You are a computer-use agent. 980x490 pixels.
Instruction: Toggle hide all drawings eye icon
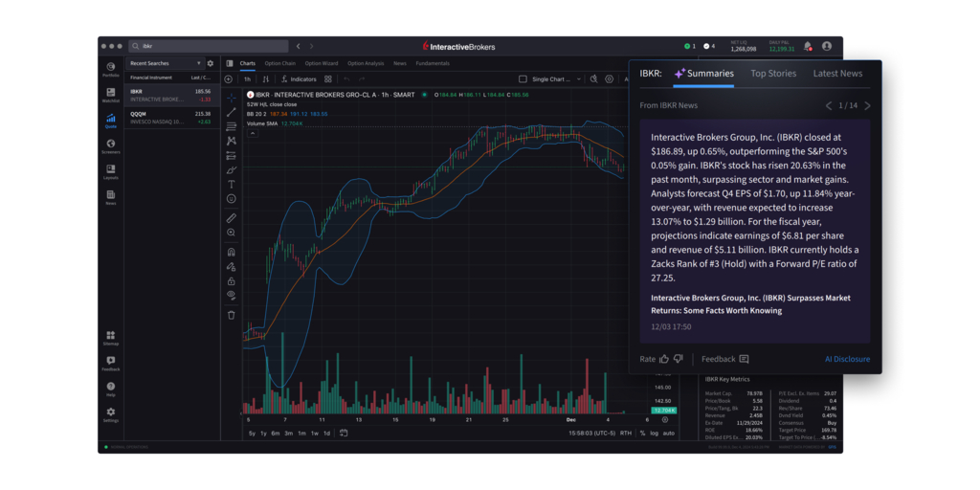click(x=231, y=295)
